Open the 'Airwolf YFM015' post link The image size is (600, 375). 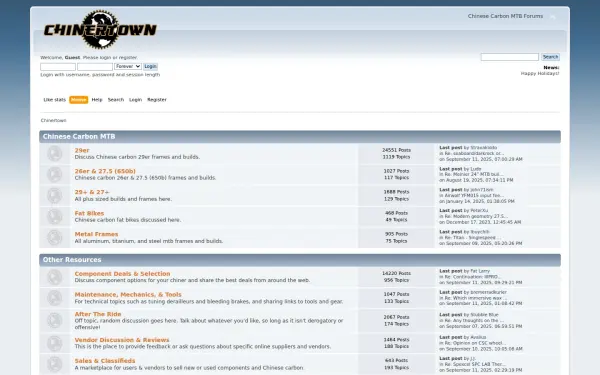[474, 196]
